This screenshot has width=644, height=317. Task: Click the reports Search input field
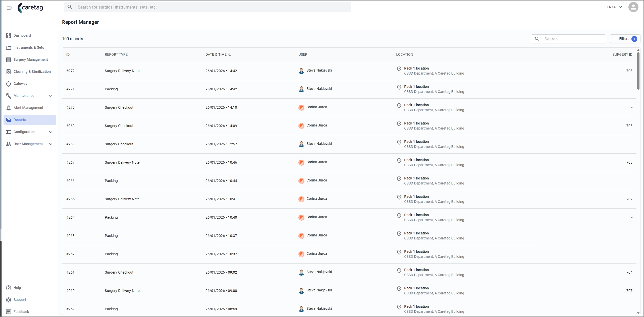(x=568, y=39)
